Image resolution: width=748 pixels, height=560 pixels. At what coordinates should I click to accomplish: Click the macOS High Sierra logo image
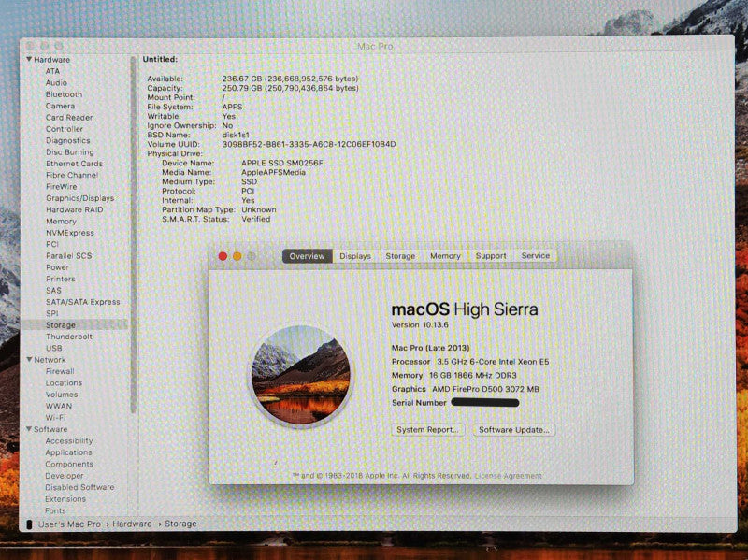[300, 376]
